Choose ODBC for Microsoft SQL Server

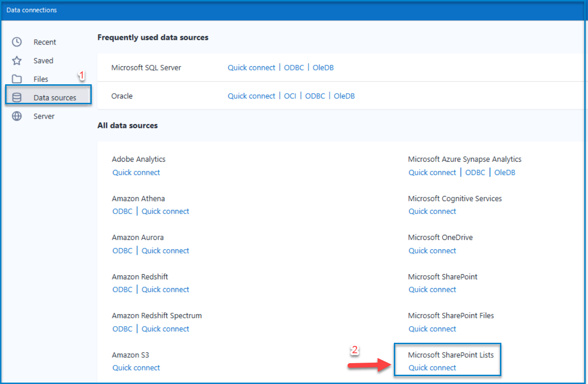coord(294,68)
